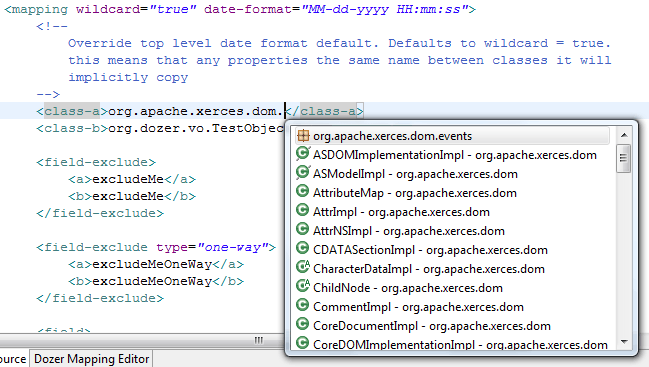Click excludeMe inside the b element

tap(128, 196)
